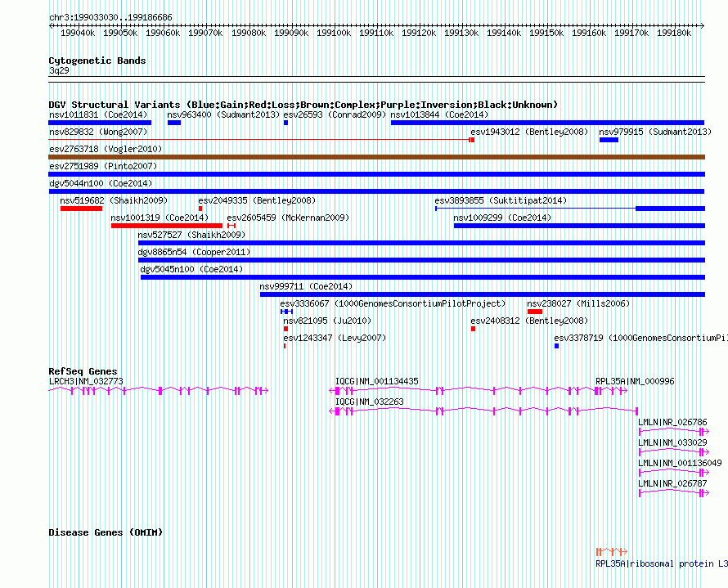Image resolution: width=728 pixels, height=588 pixels.
Task: Open the RPL35A ribosomal protein OMIM link
Action: (662, 563)
